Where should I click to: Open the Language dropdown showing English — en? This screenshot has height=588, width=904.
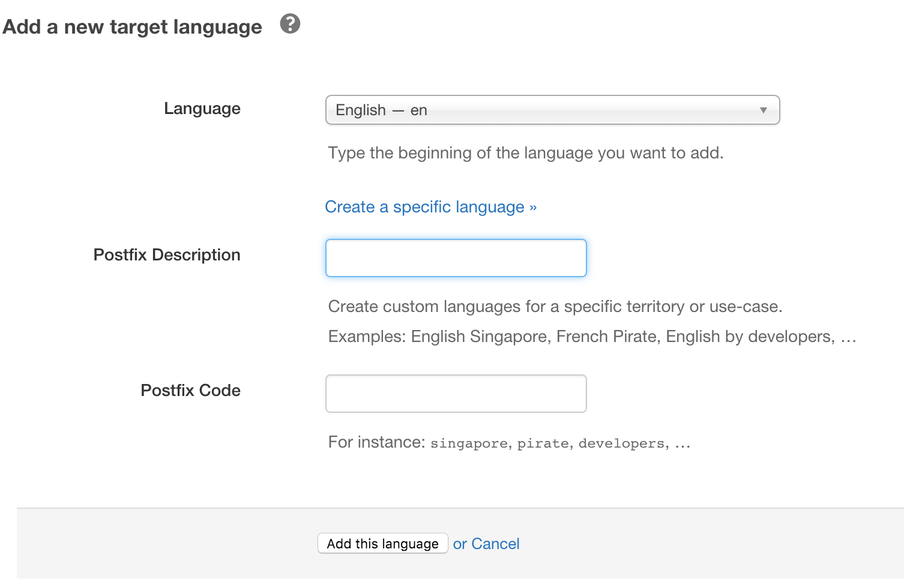point(552,110)
